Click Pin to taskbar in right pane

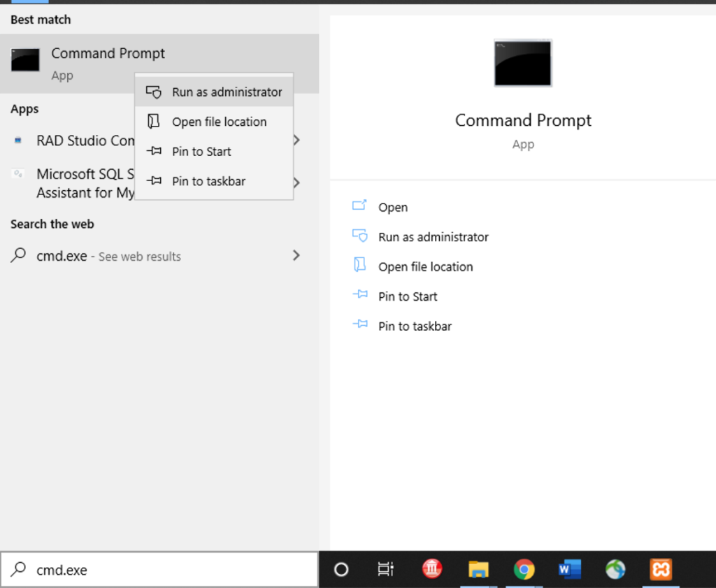tap(415, 326)
